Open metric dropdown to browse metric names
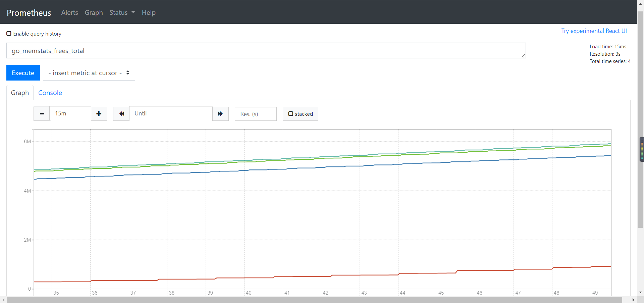 click(89, 72)
